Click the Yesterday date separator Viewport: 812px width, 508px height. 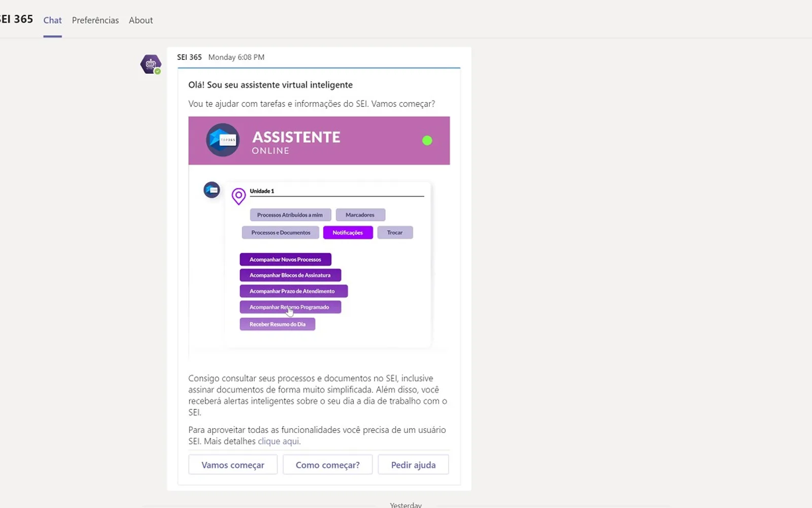[405, 505]
